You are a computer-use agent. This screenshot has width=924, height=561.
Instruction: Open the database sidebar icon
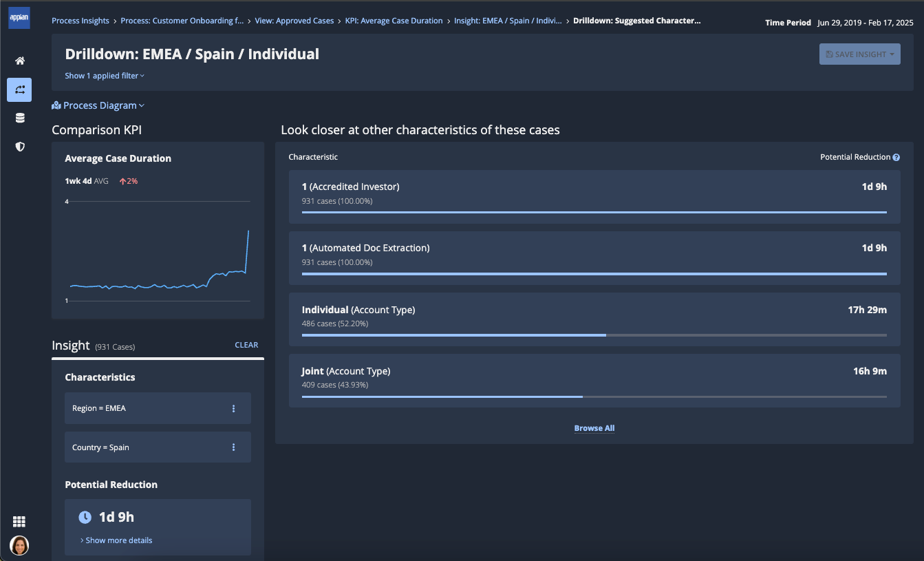click(x=20, y=118)
